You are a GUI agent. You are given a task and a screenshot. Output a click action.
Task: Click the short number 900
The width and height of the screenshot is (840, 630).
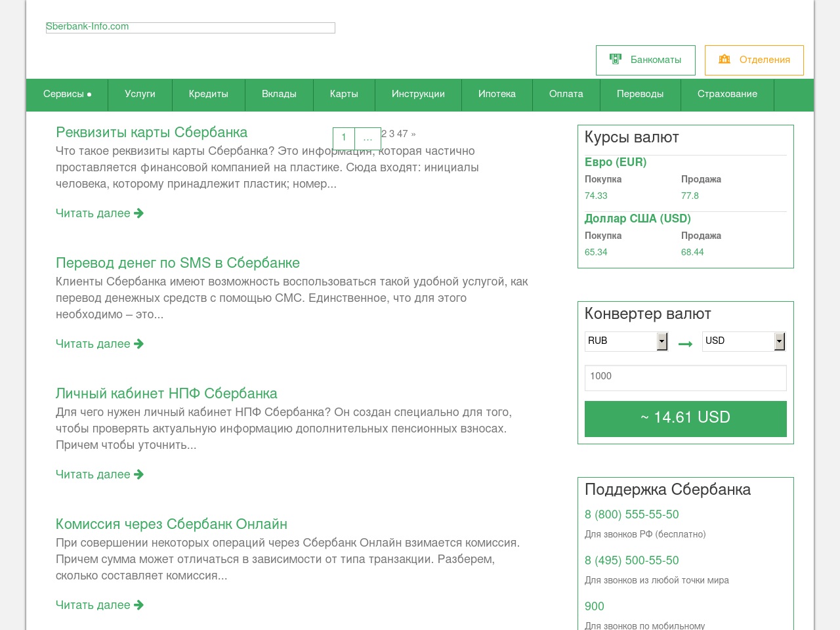pyautogui.click(x=595, y=606)
